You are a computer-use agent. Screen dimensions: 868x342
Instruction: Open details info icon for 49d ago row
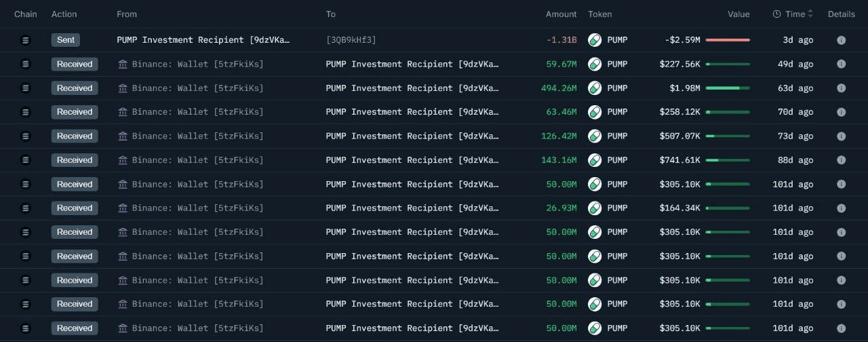pyautogui.click(x=841, y=64)
